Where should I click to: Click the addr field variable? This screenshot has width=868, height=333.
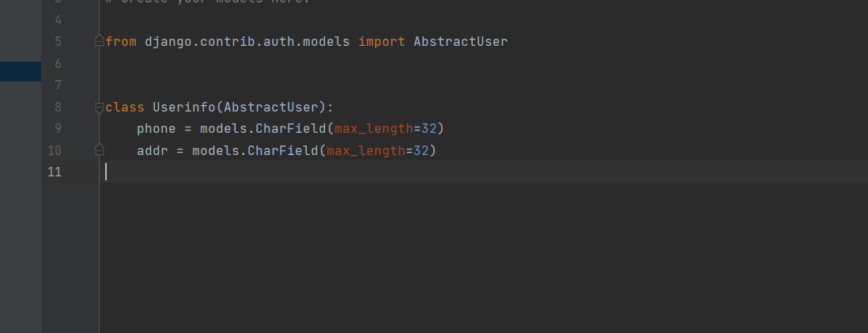(152, 150)
